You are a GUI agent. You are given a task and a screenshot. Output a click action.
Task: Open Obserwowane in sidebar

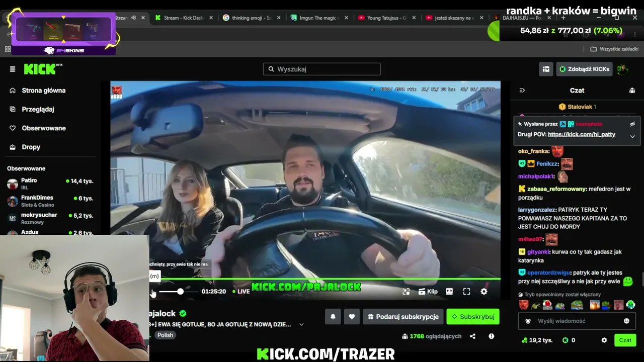pyautogui.click(x=38, y=128)
